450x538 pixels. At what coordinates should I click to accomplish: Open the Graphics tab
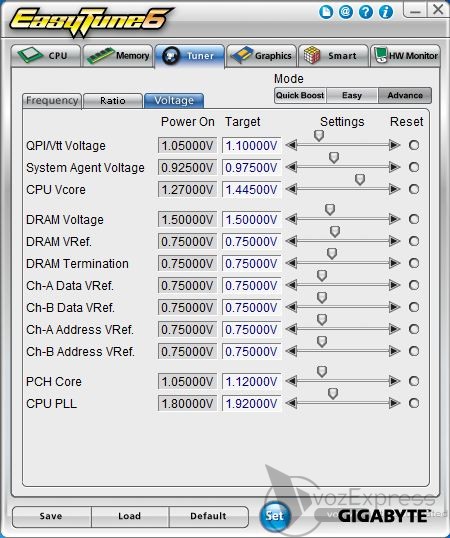pyautogui.click(x=261, y=56)
